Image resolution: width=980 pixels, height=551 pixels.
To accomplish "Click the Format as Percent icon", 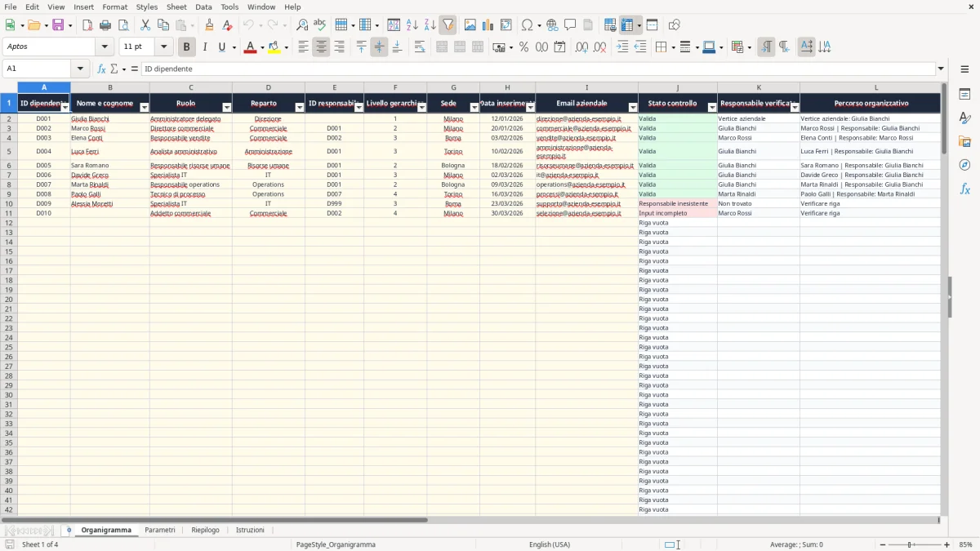I will point(523,47).
